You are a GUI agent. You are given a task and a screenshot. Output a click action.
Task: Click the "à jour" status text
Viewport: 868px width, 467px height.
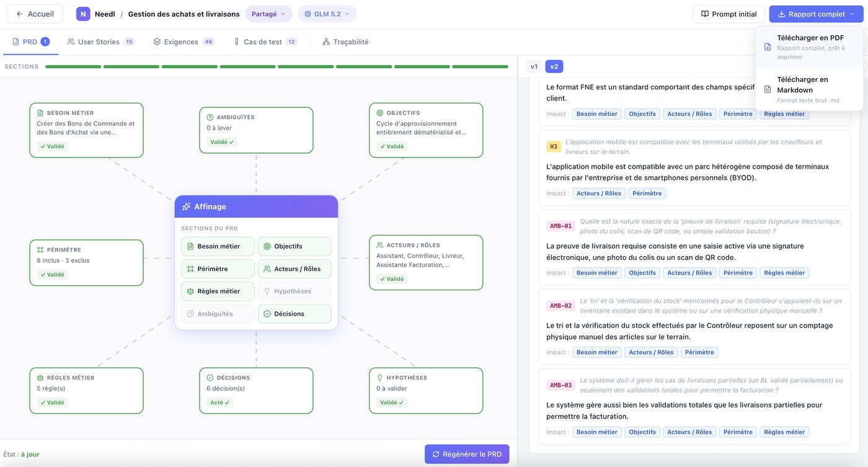(x=30, y=455)
